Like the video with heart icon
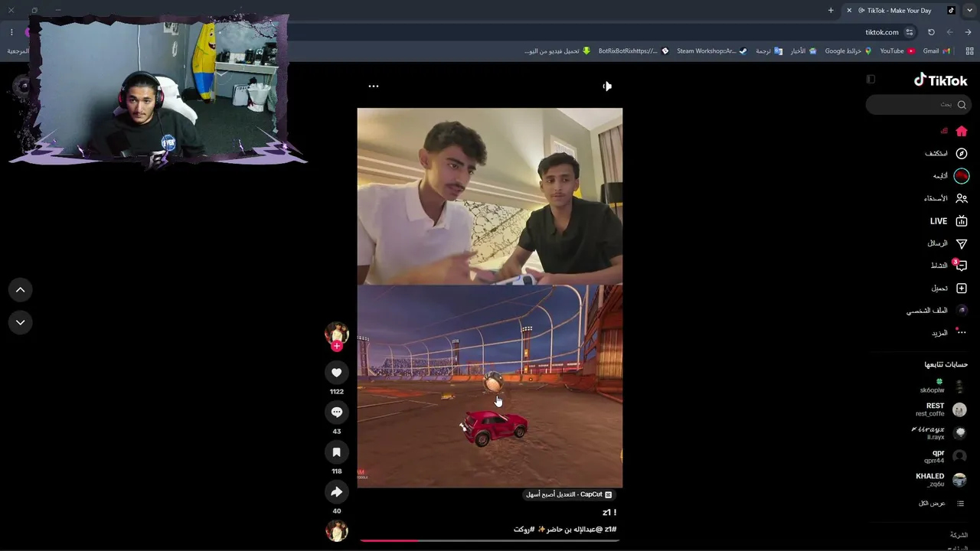 click(x=336, y=373)
